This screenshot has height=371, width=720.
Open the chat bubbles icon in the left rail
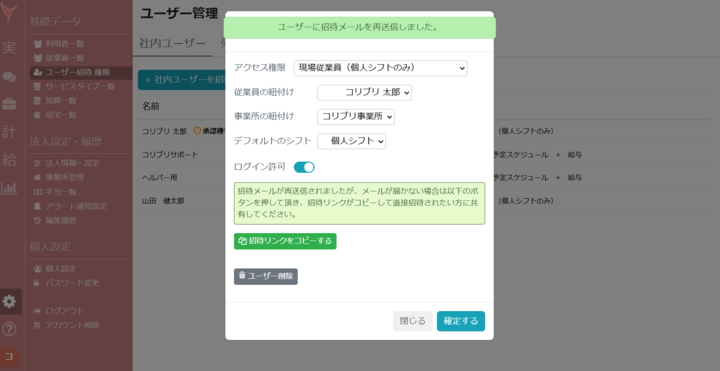[9, 77]
